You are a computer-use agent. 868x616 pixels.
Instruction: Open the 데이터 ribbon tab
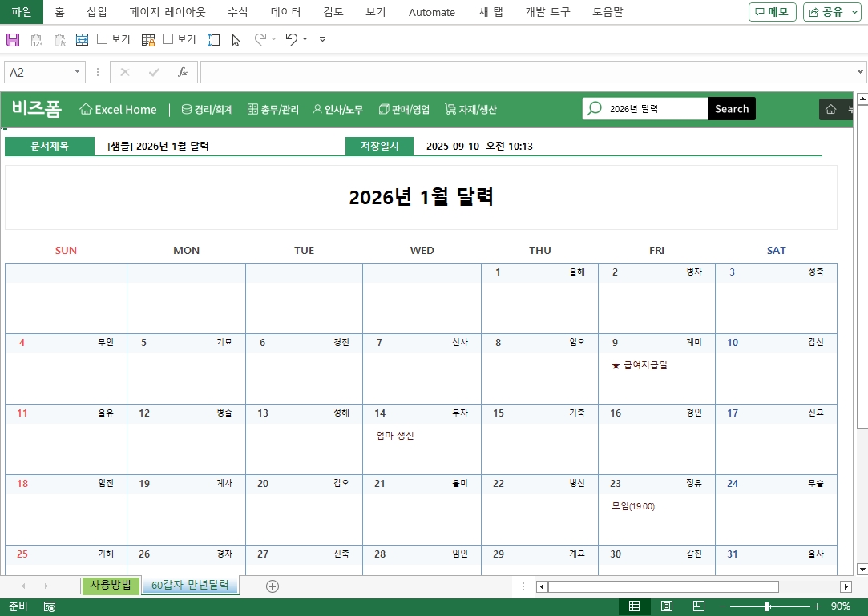coord(285,12)
